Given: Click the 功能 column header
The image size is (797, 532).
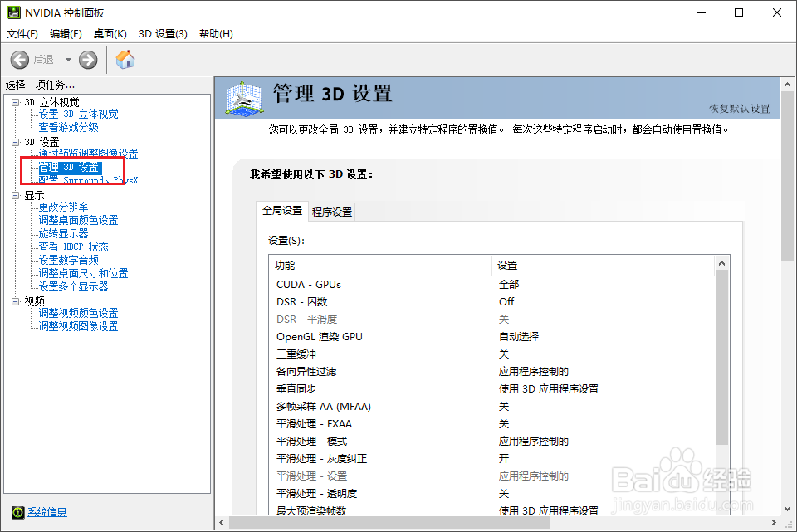Looking at the screenshot, I should (x=381, y=266).
